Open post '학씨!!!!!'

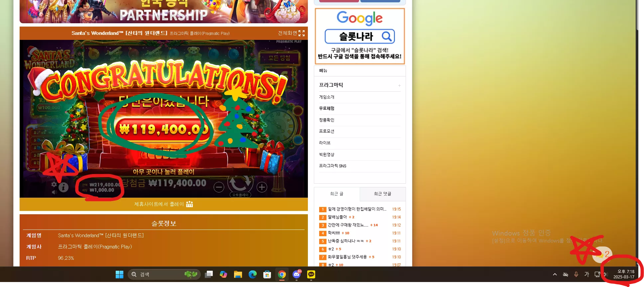tap(334, 233)
